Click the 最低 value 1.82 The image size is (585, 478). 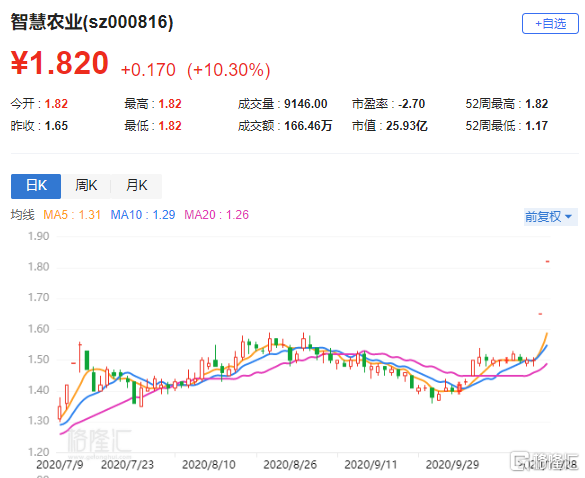pos(170,126)
